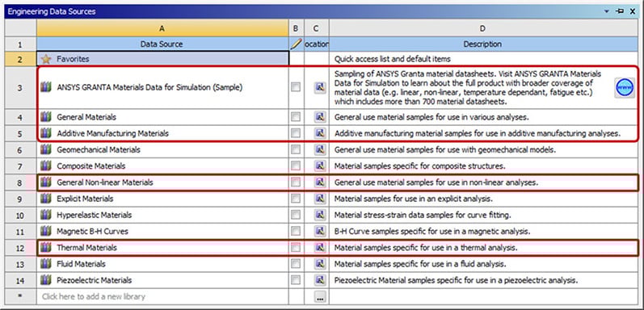Click book icon beside Additive Manufacturing Materials
This screenshot has height=310, width=644.
[46, 133]
